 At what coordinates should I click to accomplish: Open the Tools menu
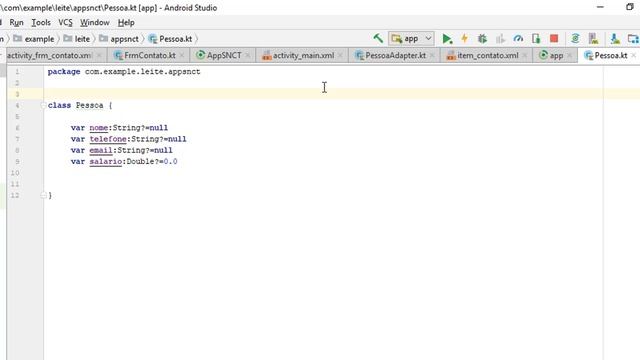pyautogui.click(x=41, y=22)
